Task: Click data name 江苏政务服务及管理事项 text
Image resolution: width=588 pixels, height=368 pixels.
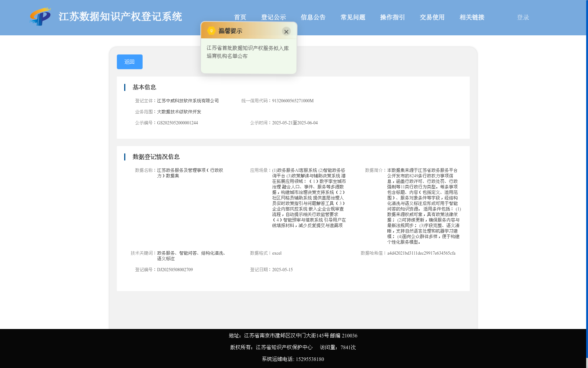Action: point(190,173)
